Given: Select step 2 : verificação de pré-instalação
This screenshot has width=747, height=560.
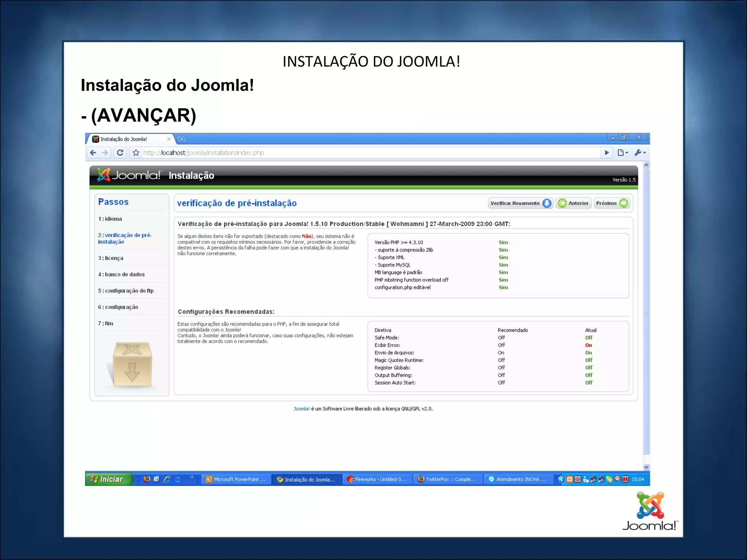Looking at the screenshot, I should click(x=125, y=238).
